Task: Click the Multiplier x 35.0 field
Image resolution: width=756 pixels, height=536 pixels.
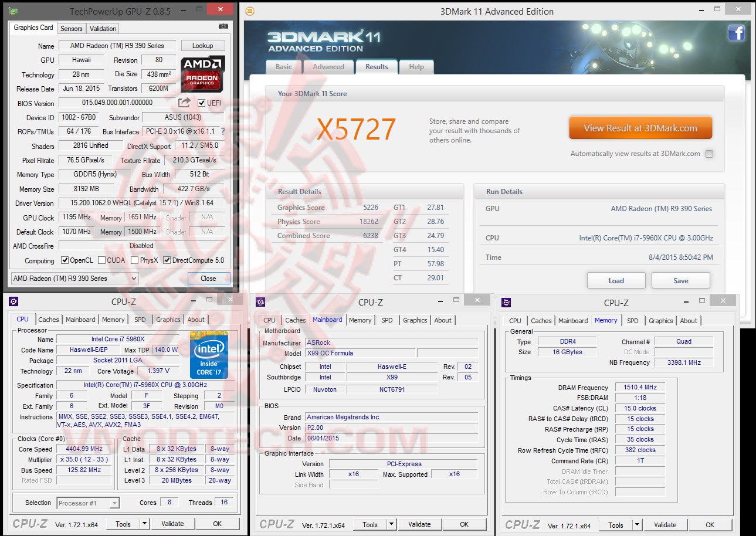Action: pos(83,459)
